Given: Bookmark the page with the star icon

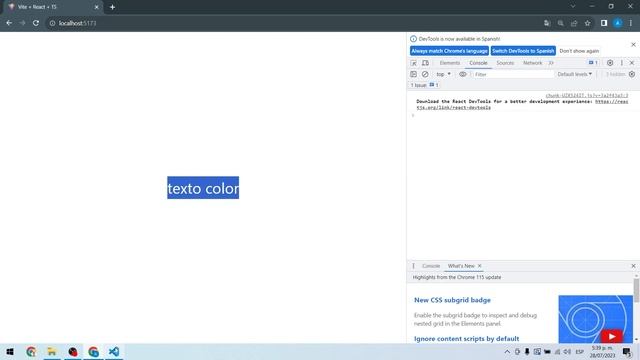Looking at the screenshot, I should click(x=587, y=23).
